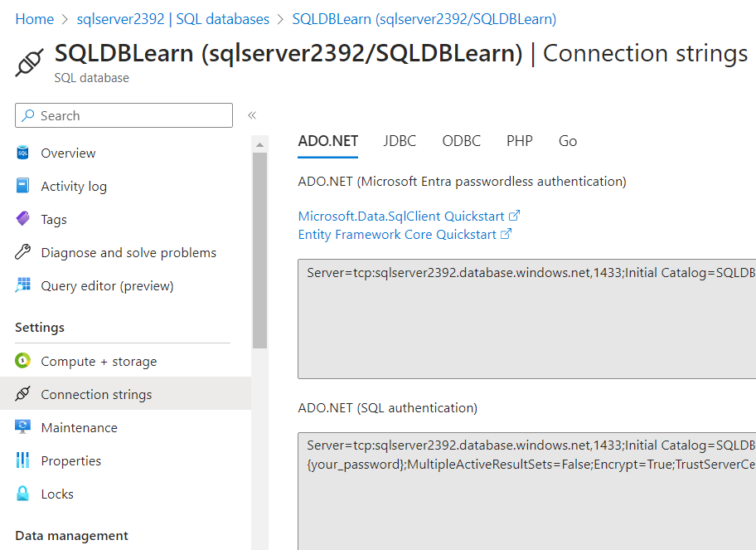Click external-link icon after Entity Framework Core Quickstart
Screen dimensions: 756x550
(506, 234)
